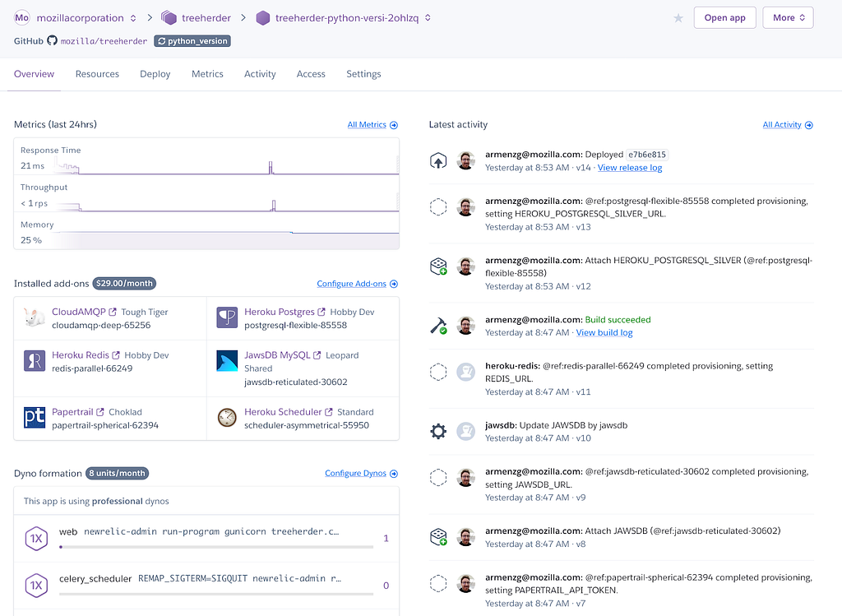Click the deploy upload icon for e7b6e815
The image size is (842, 616).
pyautogui.click(x=438, y=160)
